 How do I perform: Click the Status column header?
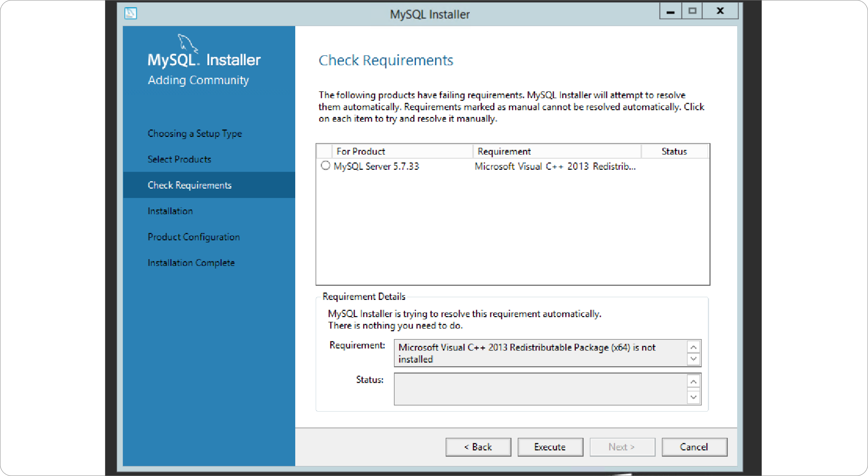click(x=675, y=151)
